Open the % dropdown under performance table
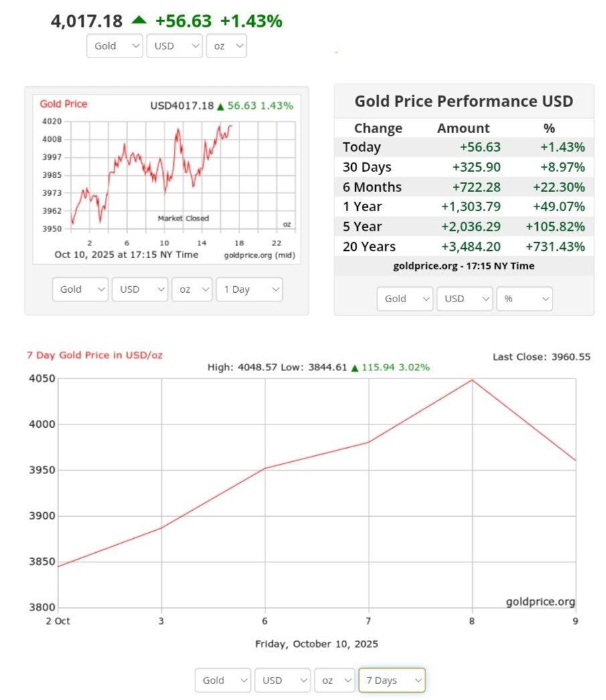The image size is (606, 700). point(524,299)
